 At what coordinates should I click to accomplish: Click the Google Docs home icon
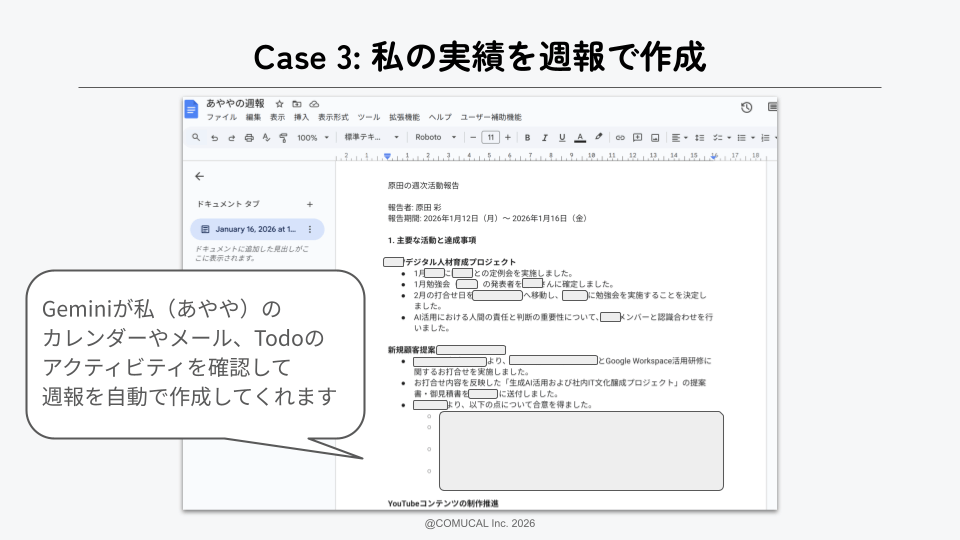[x=191, y=109]
